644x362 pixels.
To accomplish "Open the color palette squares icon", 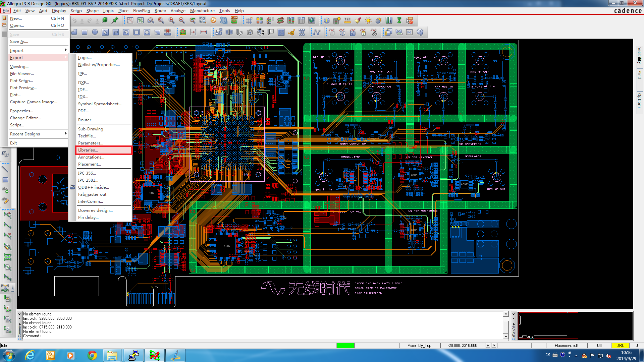I will 259,20.
